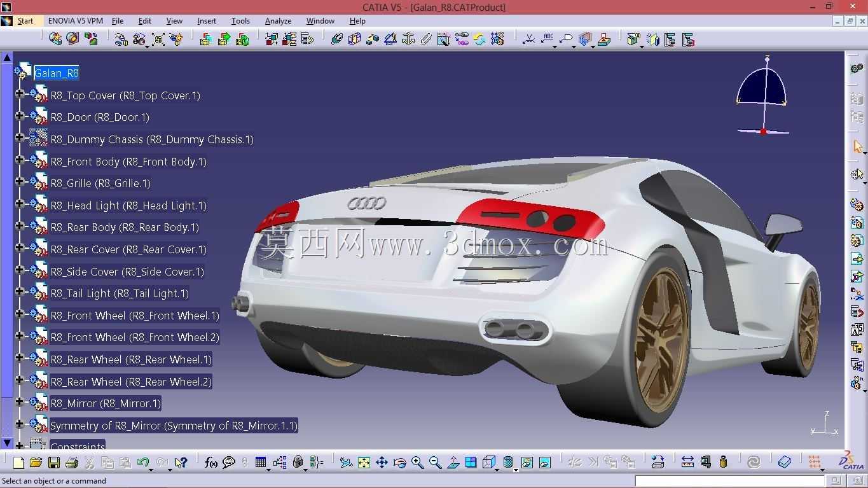Screen dimensions: 868x488
Task: Open the ENOVIA V5 VPM menu
Action: coord(76,21)
